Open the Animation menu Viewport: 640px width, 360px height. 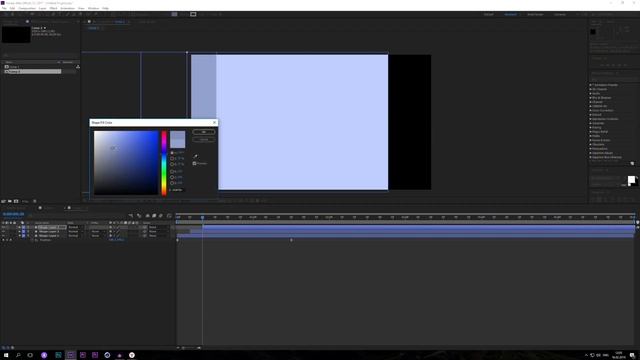tap(68, 8)
